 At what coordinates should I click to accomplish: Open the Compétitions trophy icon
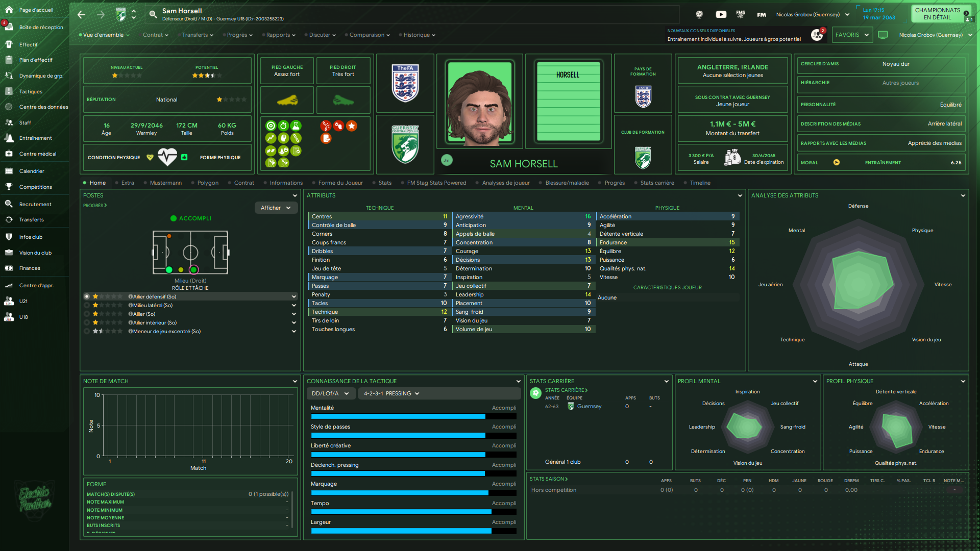(x=9, y=187)
